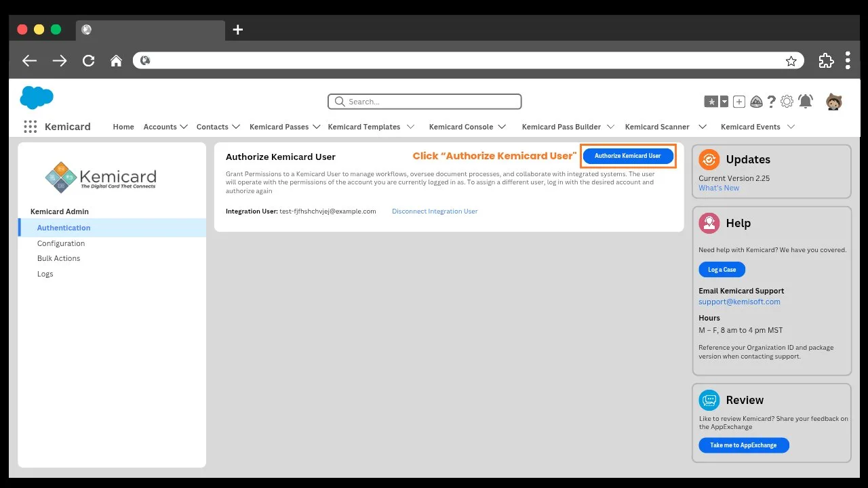
Task: Click the Review panel blue icon
Action: 709,400
